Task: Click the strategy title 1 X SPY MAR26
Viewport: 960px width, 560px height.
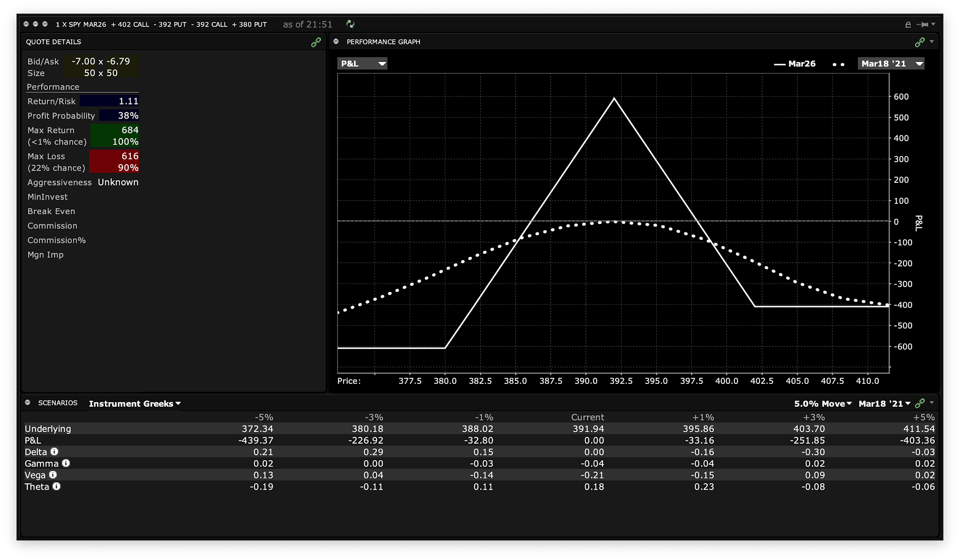Action: pyautogui.click(x=81, y=24)
